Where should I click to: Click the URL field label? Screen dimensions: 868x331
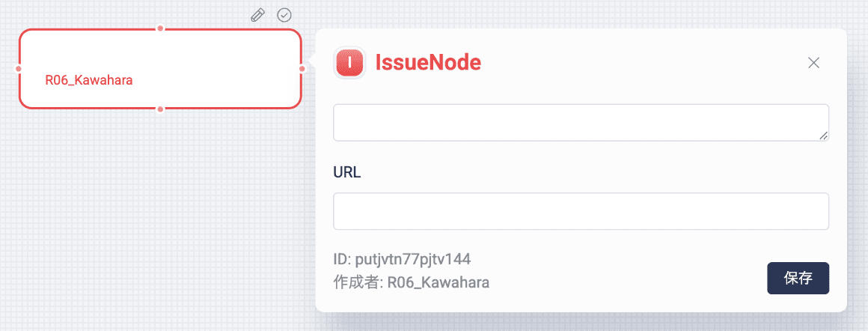[347, 172]
